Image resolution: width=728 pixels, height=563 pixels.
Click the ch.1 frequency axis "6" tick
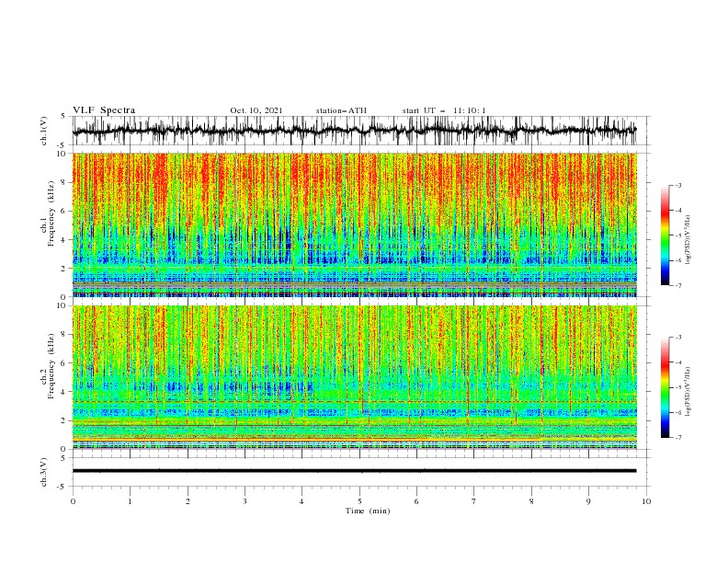coord(64,211)
